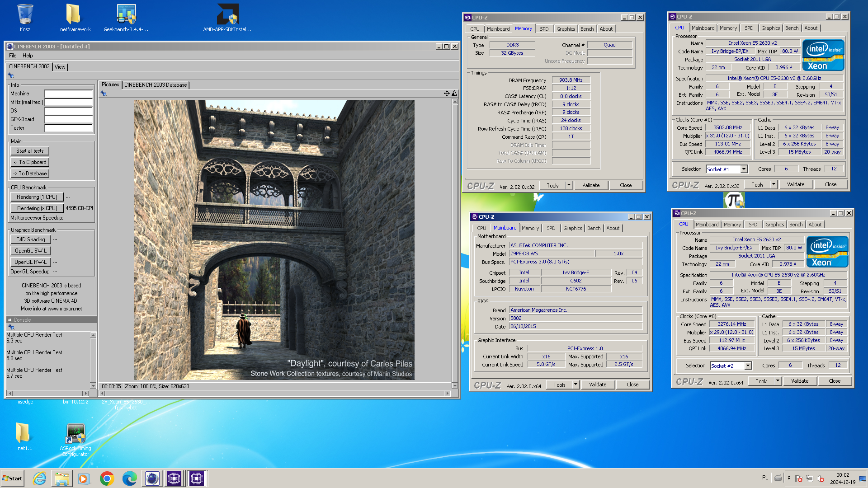
Task: Open Google Chrome from the taskbar
Action: [107, 478]
